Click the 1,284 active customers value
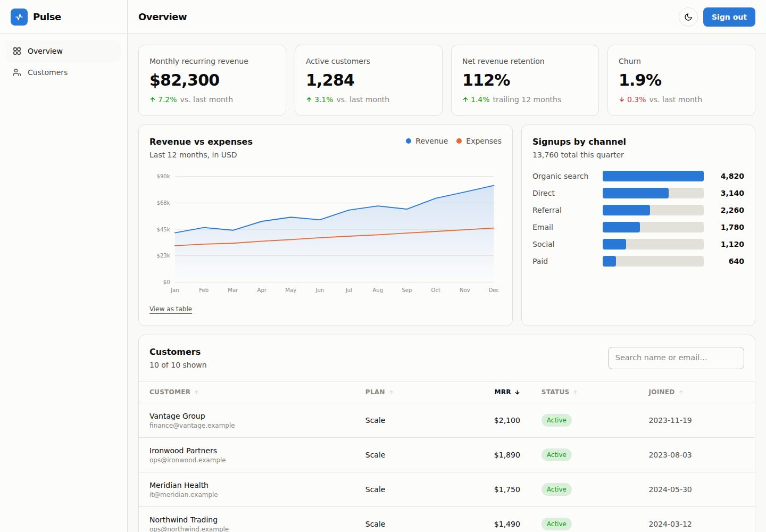 (x=330, y=80)
